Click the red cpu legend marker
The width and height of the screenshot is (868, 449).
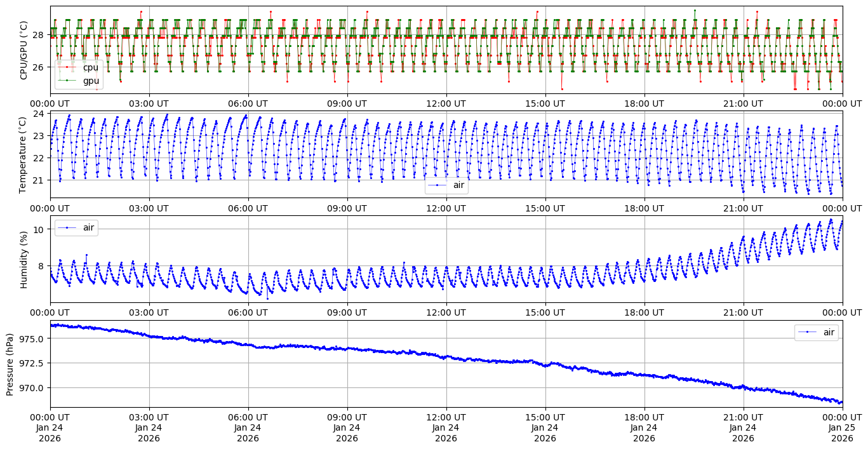(x=67, y=67)
